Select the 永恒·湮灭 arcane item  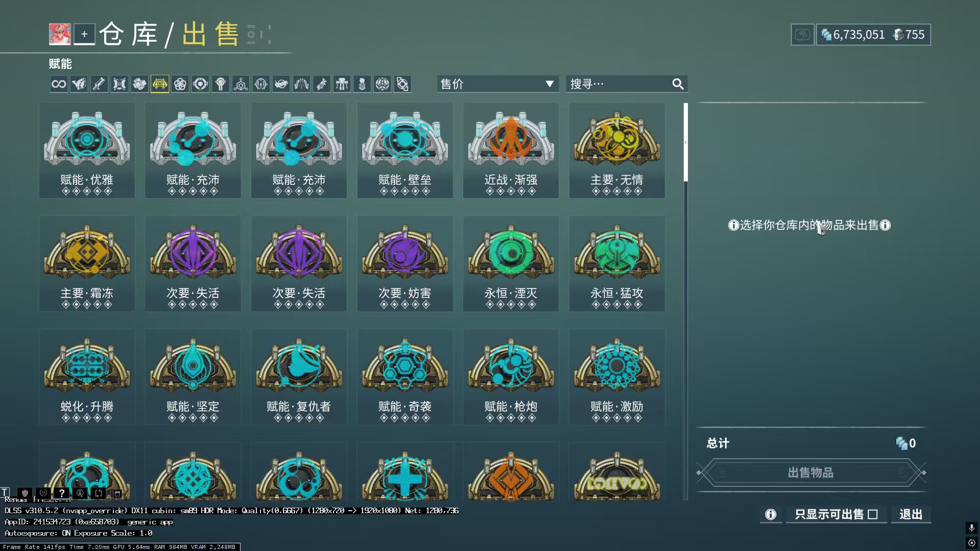511,263
